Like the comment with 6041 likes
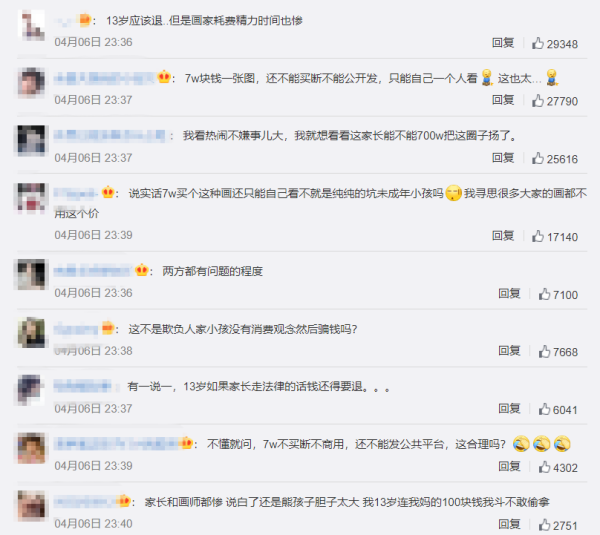The height and width of the screenshot is (535, 600). 544,409
